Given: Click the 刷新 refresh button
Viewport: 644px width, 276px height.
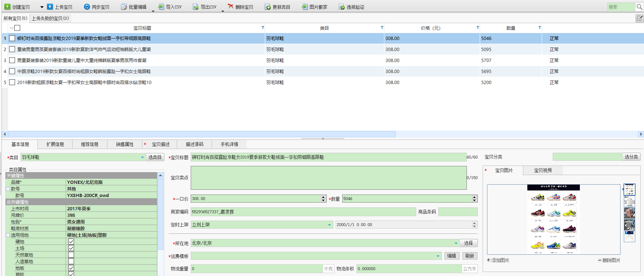Looking at the screenshot, I should tap(469, 256).
